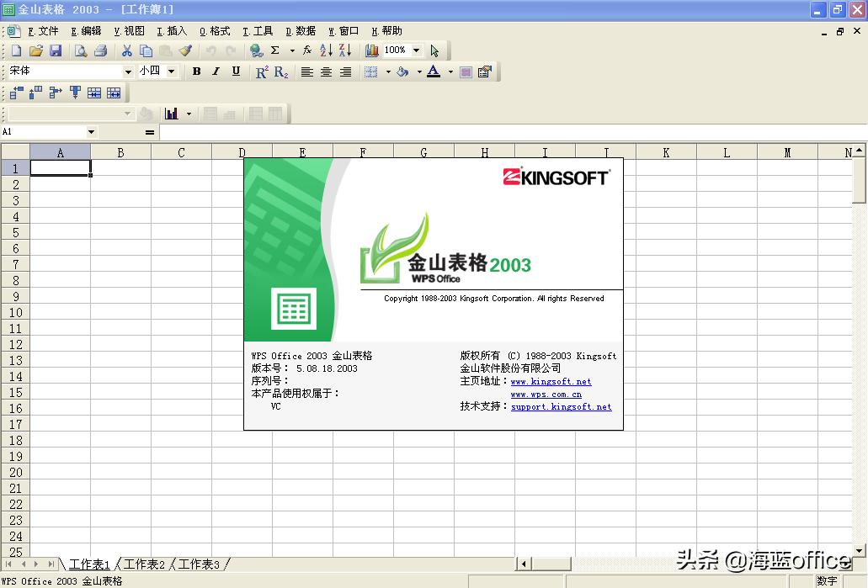Open the 数据 (Data) menu
This screenshot has height=588, width=868.
coord(301,31)
